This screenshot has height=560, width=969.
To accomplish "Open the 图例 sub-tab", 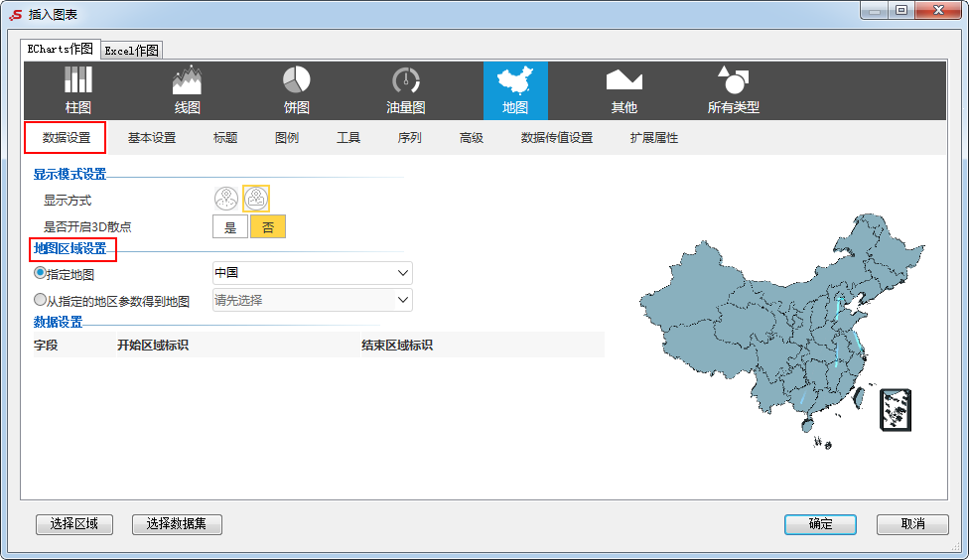I will click(x=287, y=138).
